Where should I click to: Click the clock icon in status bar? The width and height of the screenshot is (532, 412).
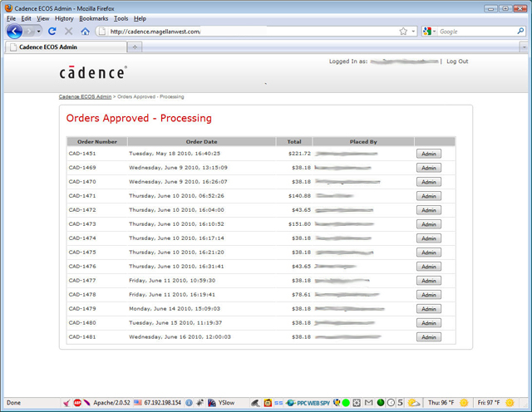[391, 403]
